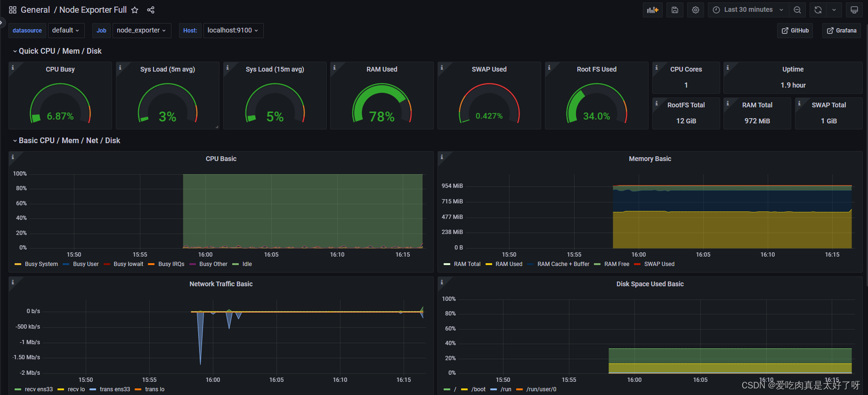Toggle Busy System series in CPU legend

tap(41, 264)
